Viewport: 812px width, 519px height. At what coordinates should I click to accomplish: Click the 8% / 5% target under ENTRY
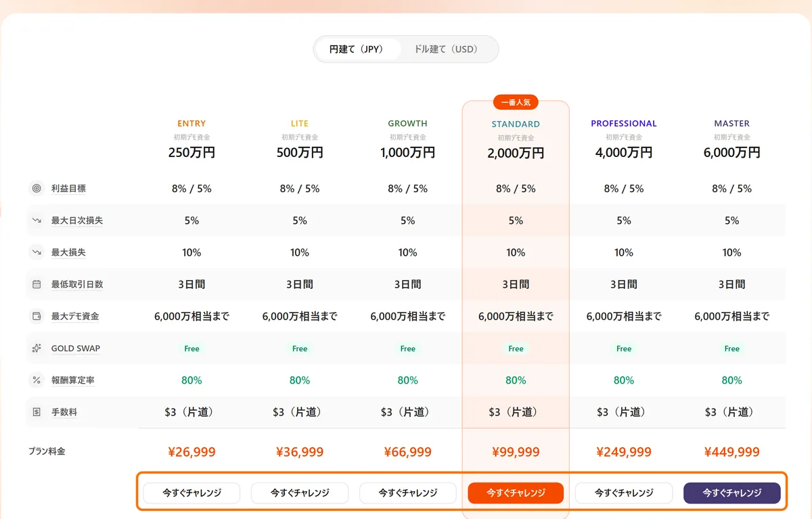pyautogui.click(x=191, y=189)
